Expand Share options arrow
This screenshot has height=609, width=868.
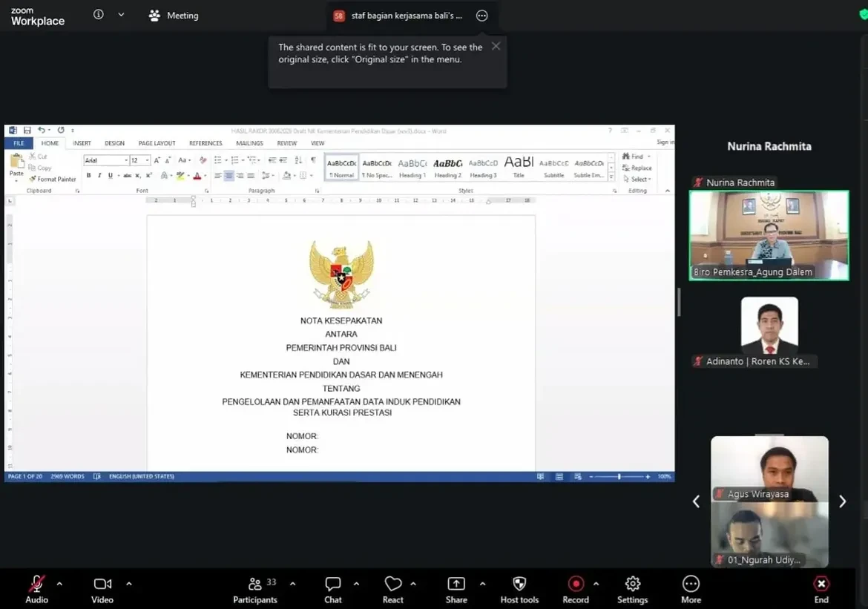click(x=482, y=584)
